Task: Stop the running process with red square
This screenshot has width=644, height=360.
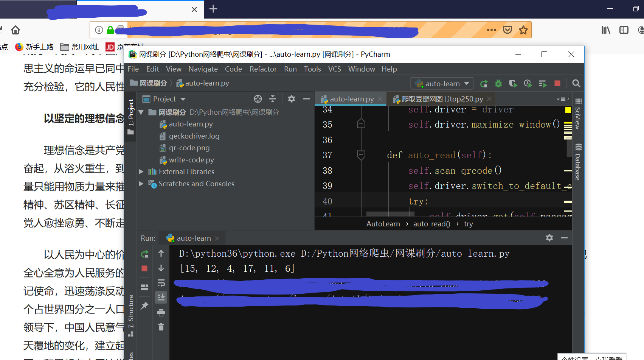Action: pos(557,83)
